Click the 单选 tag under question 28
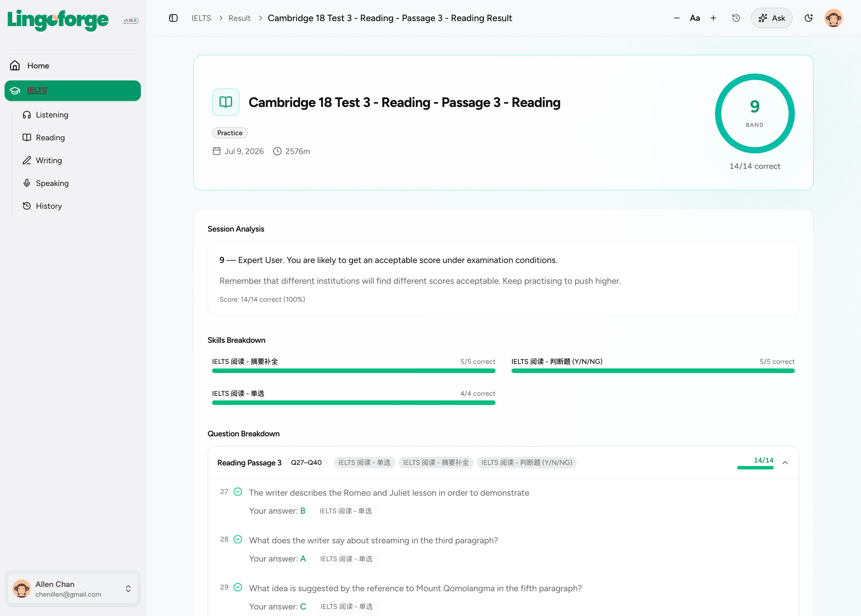861x616 pixels. (x=346, y=559)
